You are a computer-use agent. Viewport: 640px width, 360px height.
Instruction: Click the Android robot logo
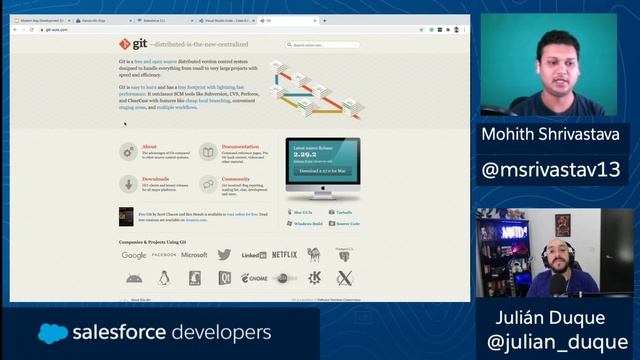tap(134, 279)
